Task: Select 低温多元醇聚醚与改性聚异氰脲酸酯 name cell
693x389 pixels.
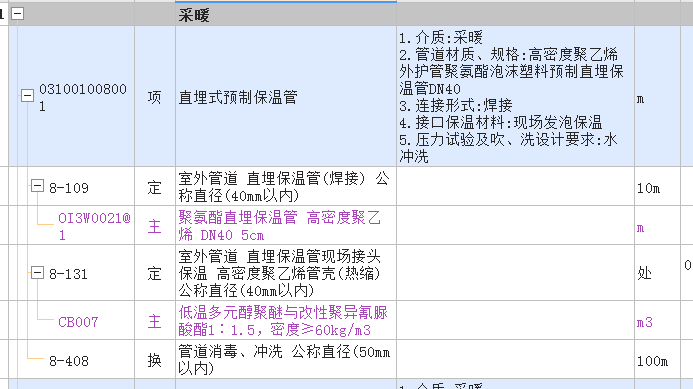Action: (x=286, y=320)
